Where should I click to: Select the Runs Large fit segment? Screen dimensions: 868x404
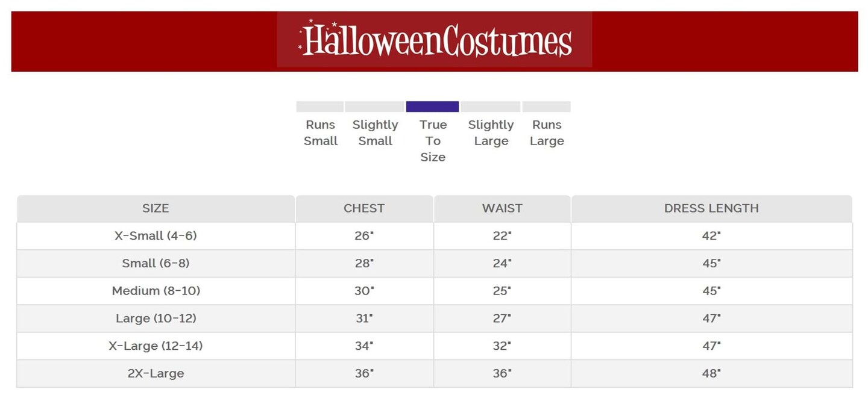coord(546,107)
